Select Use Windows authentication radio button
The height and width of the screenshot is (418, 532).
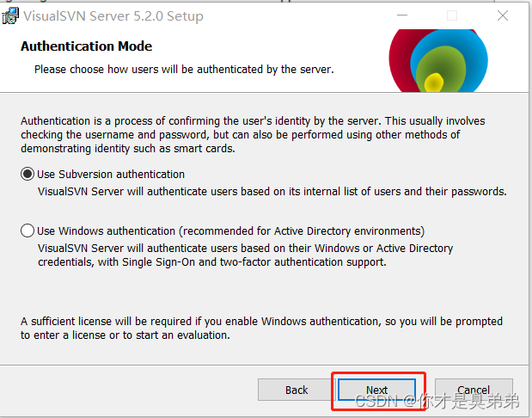[x=28, y=231]
